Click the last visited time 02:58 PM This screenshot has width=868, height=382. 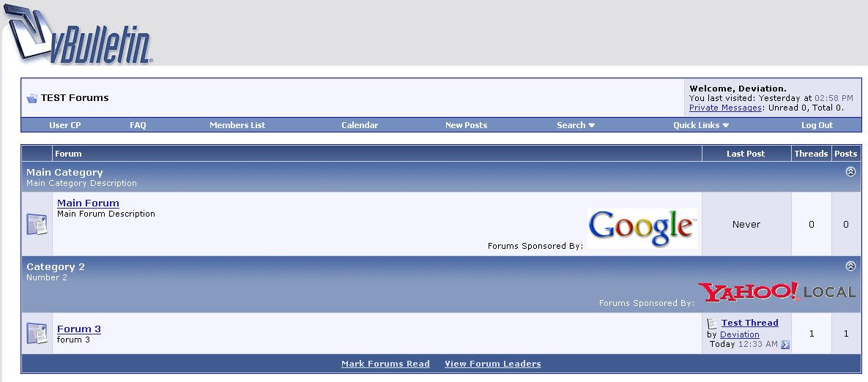(x=834, y=98)
